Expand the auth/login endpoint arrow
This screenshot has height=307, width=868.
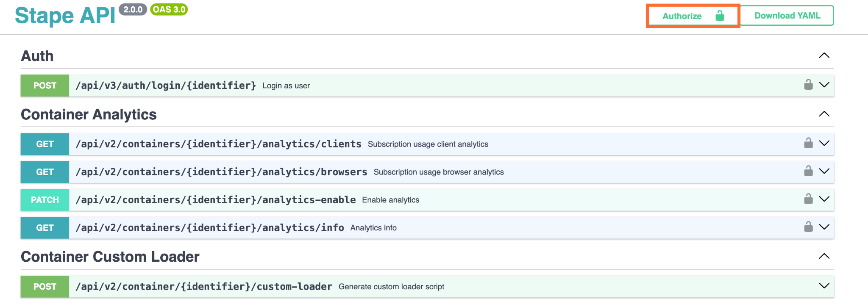[x=824, y=85]
